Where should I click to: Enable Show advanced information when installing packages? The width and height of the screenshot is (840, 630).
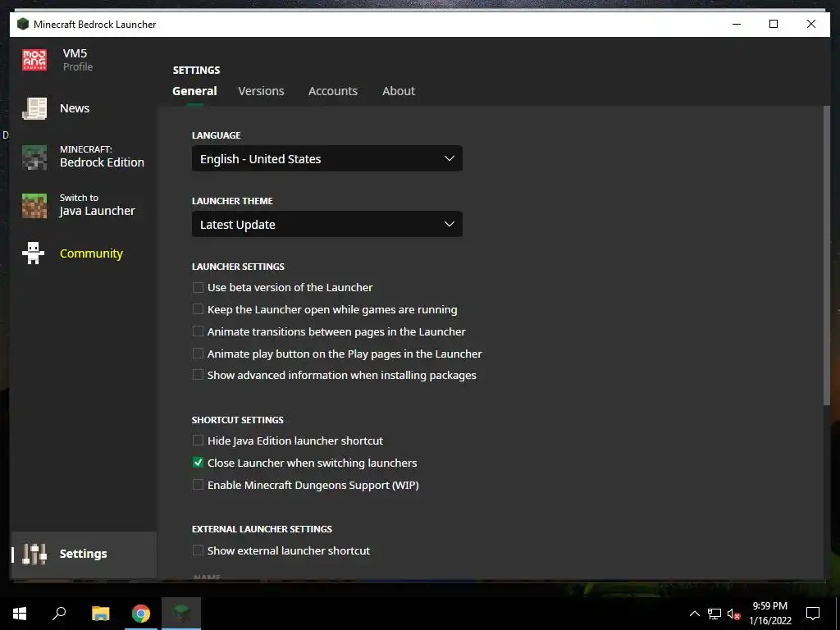(x=198, y=375)
